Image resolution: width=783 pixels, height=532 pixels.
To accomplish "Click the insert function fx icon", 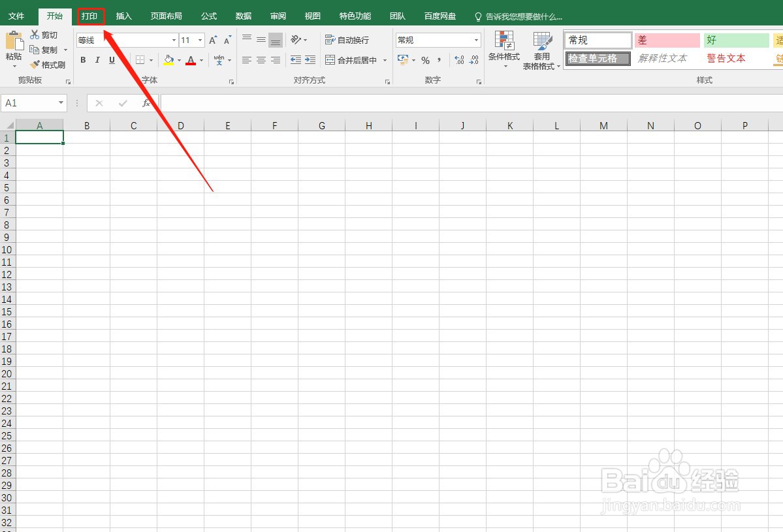I will click(146, 102).
